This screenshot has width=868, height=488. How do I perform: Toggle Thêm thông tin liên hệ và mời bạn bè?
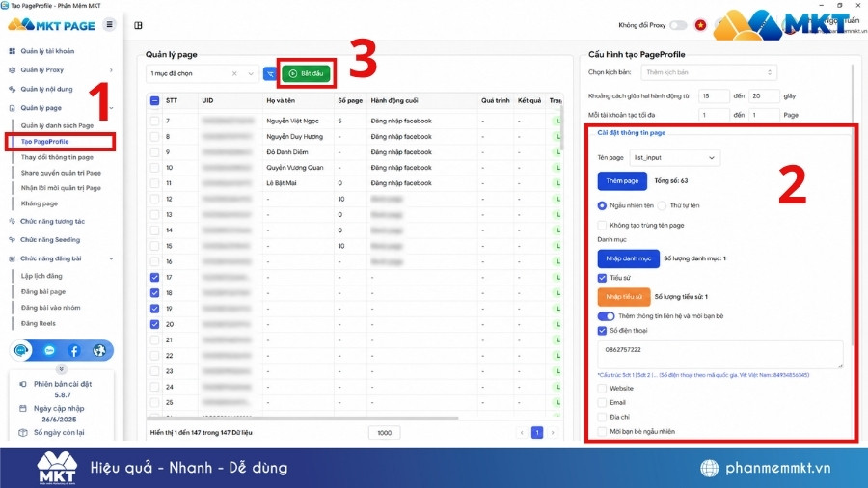pos(607,316)
